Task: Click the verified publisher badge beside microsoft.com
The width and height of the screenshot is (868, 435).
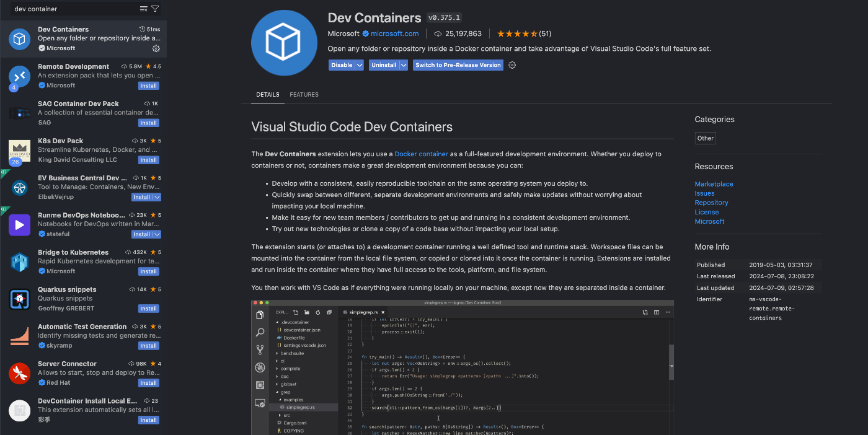Action: click(366, 33)
